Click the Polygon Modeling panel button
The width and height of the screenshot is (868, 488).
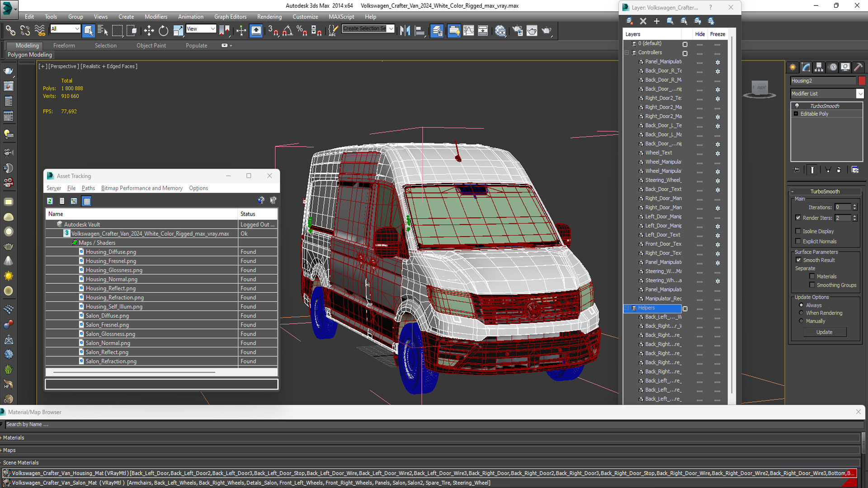pos(30,55)
